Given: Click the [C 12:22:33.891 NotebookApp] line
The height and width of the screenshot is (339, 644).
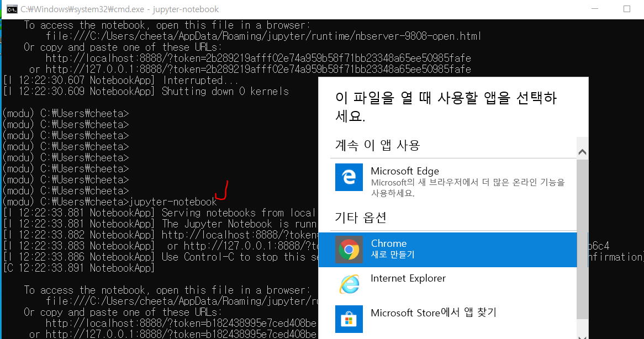Looking at the screenshot, I should click(79, 268).
